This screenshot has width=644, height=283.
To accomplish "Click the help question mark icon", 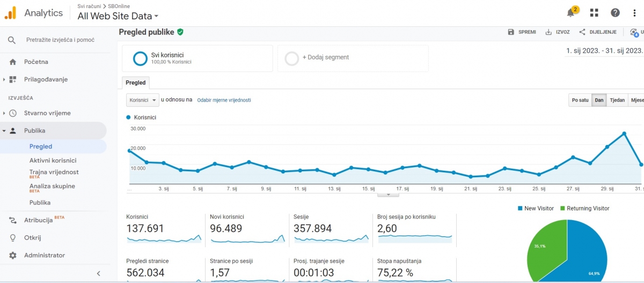I will (x=615, y=13).
